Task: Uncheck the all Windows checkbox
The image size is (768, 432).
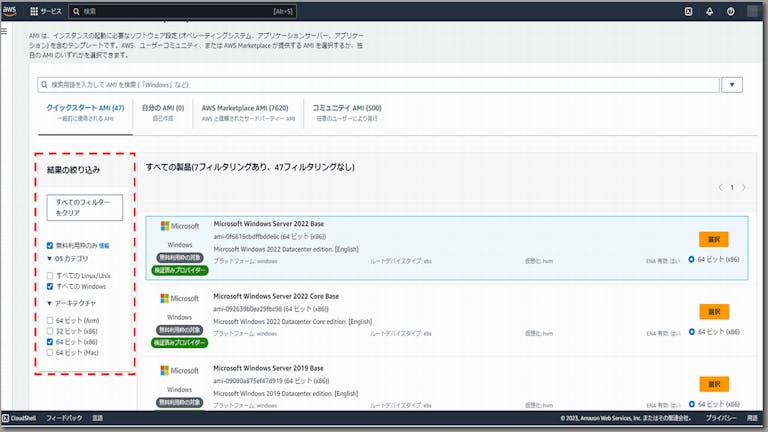Action: [x=49, y=287]
